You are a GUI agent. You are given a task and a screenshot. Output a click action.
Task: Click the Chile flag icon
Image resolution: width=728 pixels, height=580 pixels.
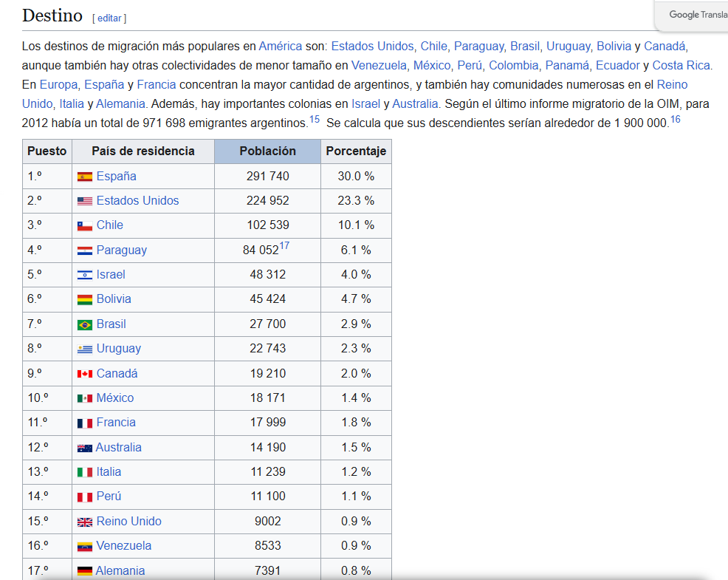[84, 226]
